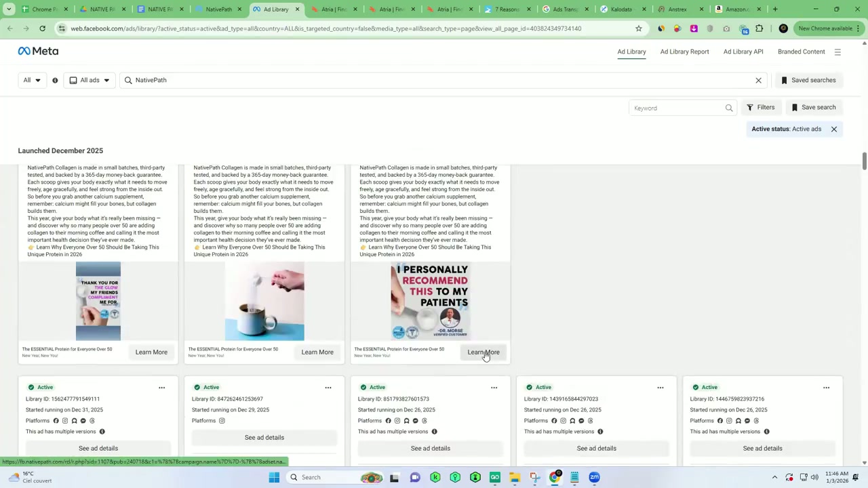Click the magnifier icon in the Keyword field

point(728,108)
